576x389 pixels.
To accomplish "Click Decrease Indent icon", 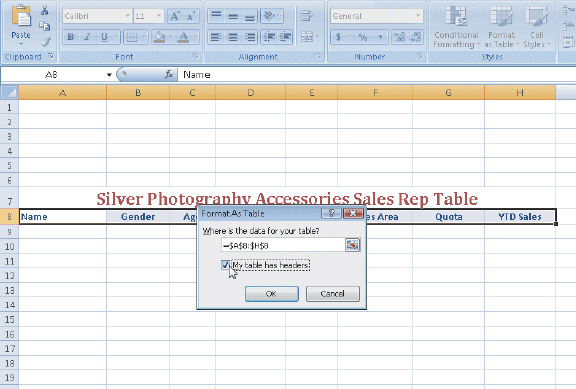I will coord(269,37).
